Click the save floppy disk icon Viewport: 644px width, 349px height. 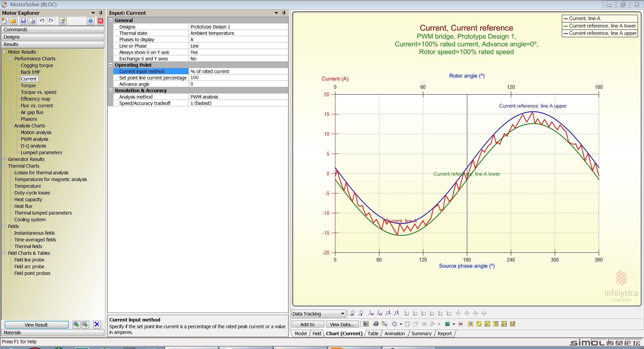click(23, 21)
